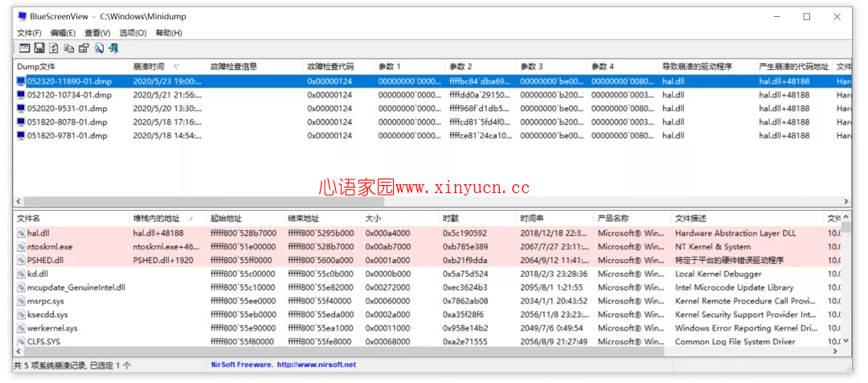868x383 pixels.
Task: Click the Advanced Options toolbar icon
Action: pyautogui.click(x=24, y=48)
